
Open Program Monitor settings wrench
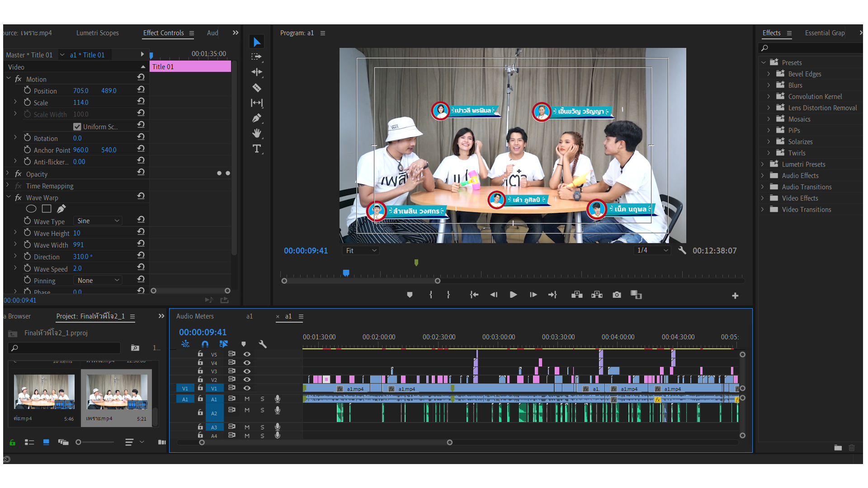682,250
